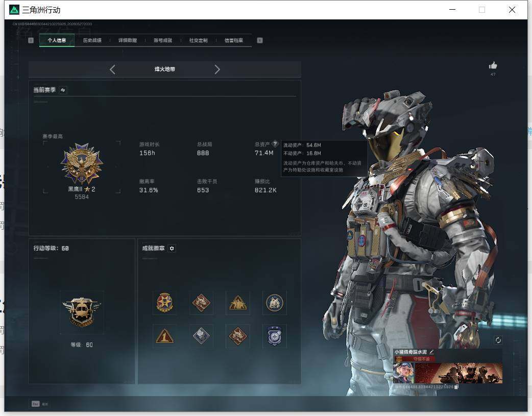Click the question mark icon next to 总资产

[x=275, y=143]
